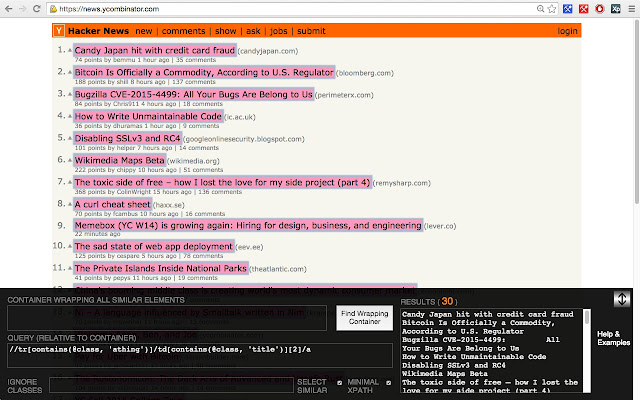This screenshot has height=400, width=640.
Task: Click the login link
Action: pyautogui.click(x=567, y=31)
